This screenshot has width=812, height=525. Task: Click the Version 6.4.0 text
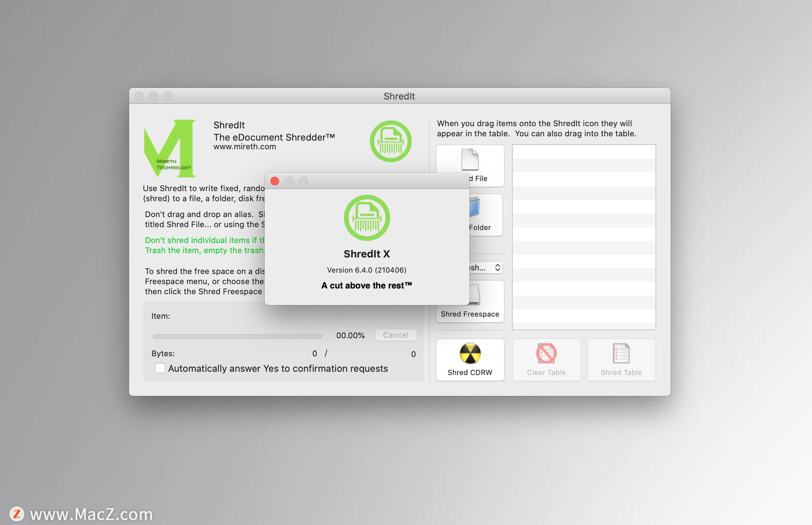pos(366,270)
